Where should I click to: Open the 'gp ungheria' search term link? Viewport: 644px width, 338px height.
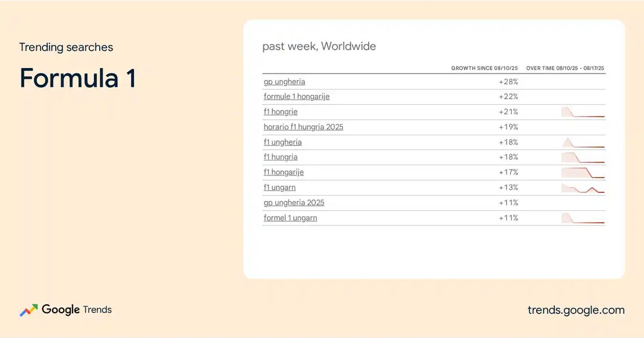click(284, 82)
